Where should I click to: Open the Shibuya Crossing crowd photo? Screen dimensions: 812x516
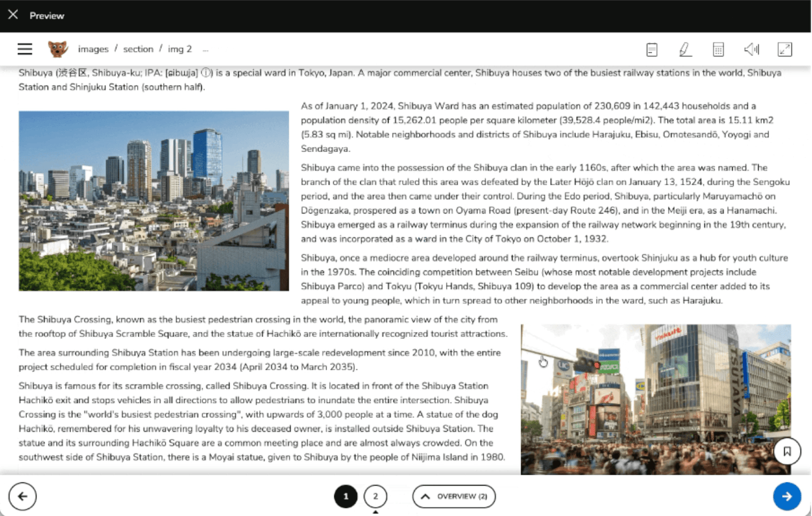(656, 399)
